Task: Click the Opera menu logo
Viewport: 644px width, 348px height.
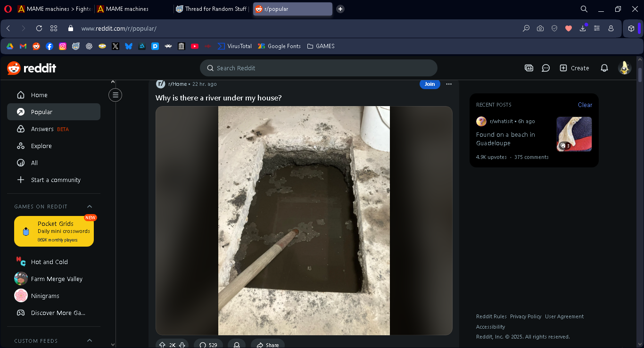Action: [x=8, y=9]
